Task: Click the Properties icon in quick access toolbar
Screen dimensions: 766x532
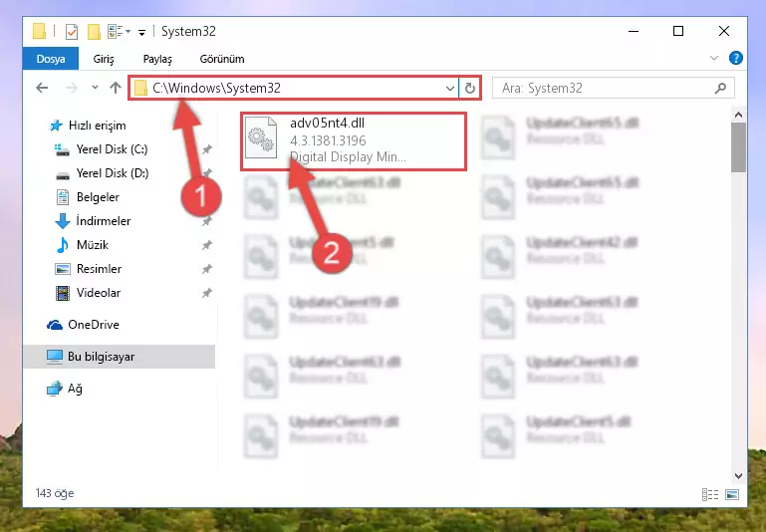Action: pyautogui.click(x=72, y=32)
